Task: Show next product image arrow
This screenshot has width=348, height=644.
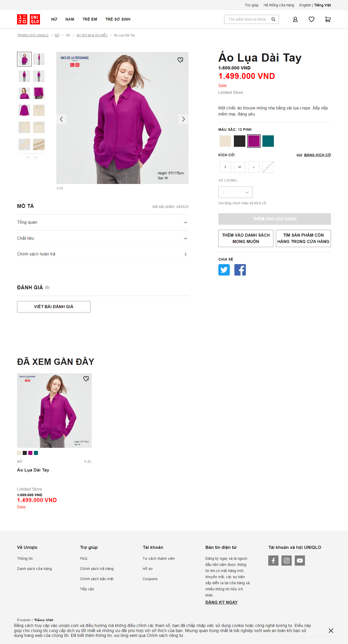Action: click(x=183, y=119)
